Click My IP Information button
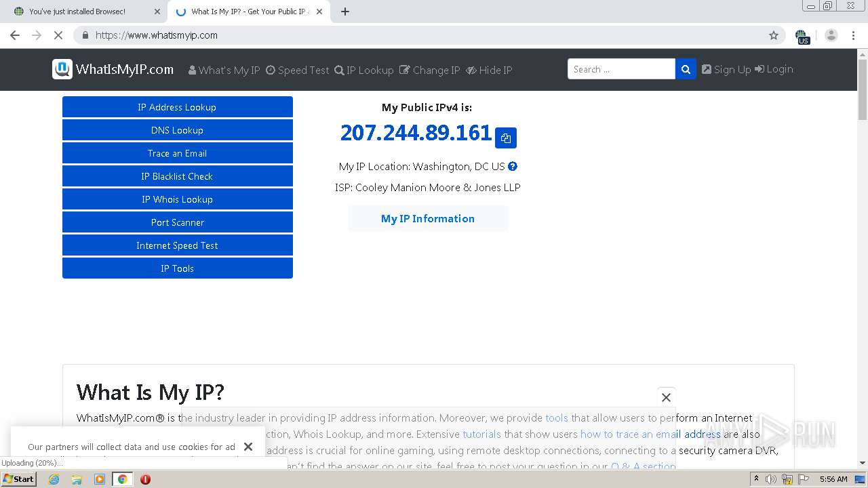The image size is (868, 488). point(428,218)
